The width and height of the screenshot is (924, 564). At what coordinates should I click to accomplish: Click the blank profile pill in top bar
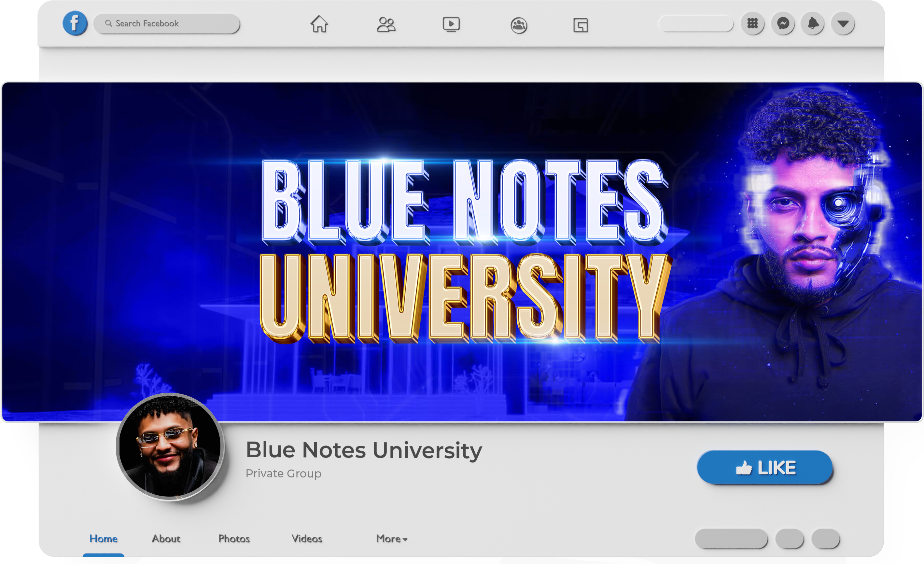[x=696, y=24]
